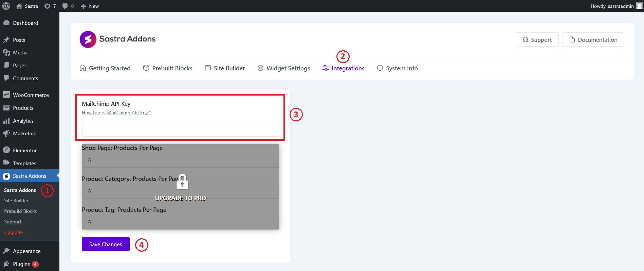Switch to the Prebuilt Blocks tab

point(168,68)
